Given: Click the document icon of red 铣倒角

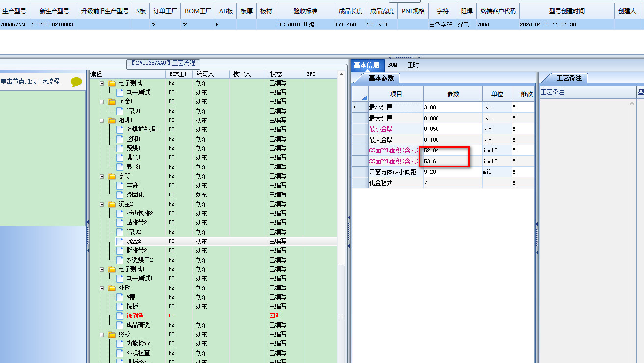Looking at the screenshot, I should tap(120, 315).
